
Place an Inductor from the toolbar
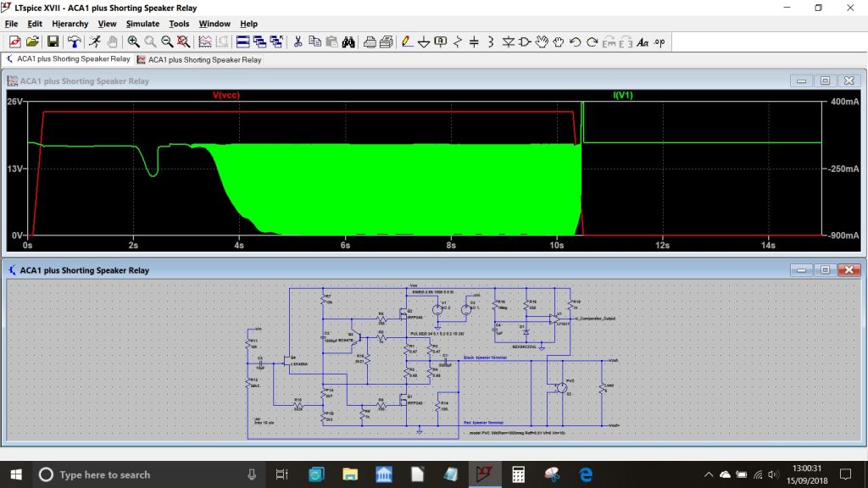click(491, 42)
